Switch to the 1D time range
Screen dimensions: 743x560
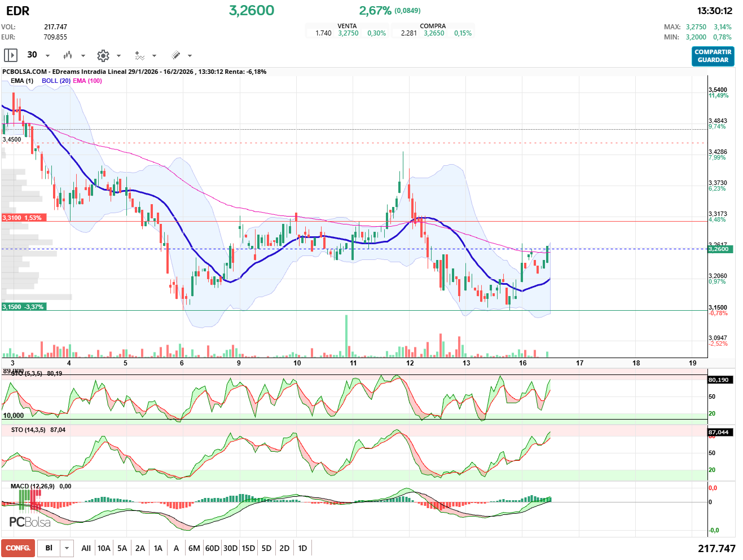click(x=302, y=548)
